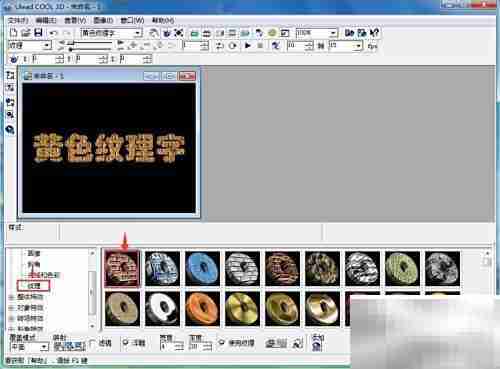Select the plain white texture thumbnail
The height and width of the screenshot is (369, 500).
point(162,309)
